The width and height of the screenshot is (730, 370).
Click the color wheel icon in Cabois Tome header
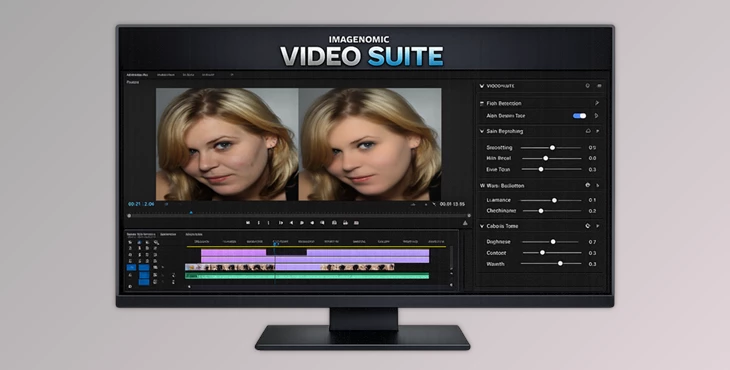click(x=588, y=226)
